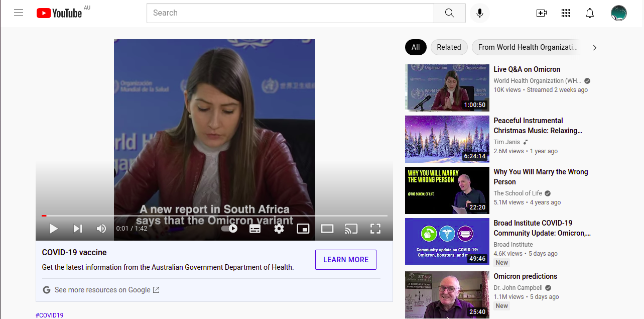Toggle the autoplay switch
Screen dimensions: 644x319
(x=229, y=229)
